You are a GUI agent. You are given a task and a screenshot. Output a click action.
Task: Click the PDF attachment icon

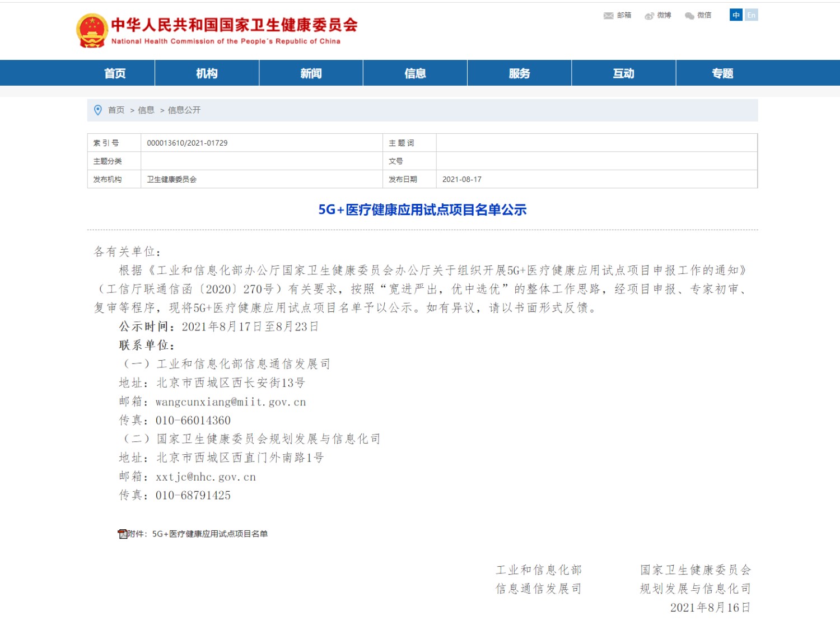click(122, 534)
